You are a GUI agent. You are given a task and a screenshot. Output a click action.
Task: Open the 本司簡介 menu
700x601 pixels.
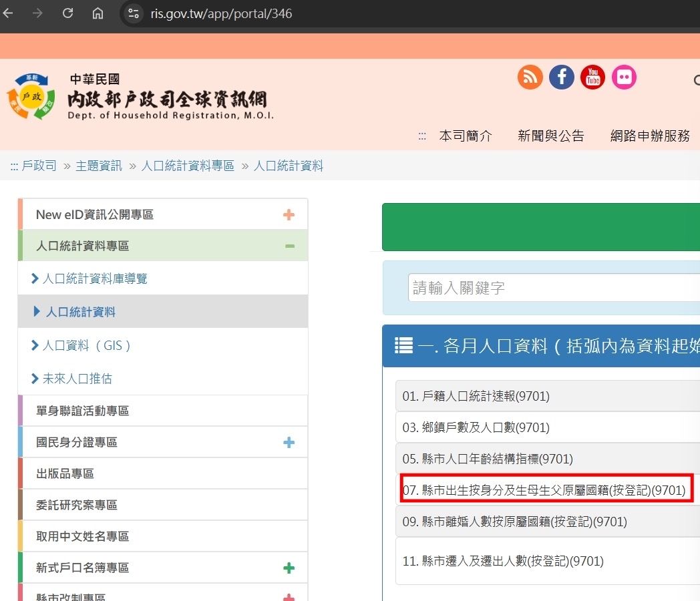click(x=466, y=136)
